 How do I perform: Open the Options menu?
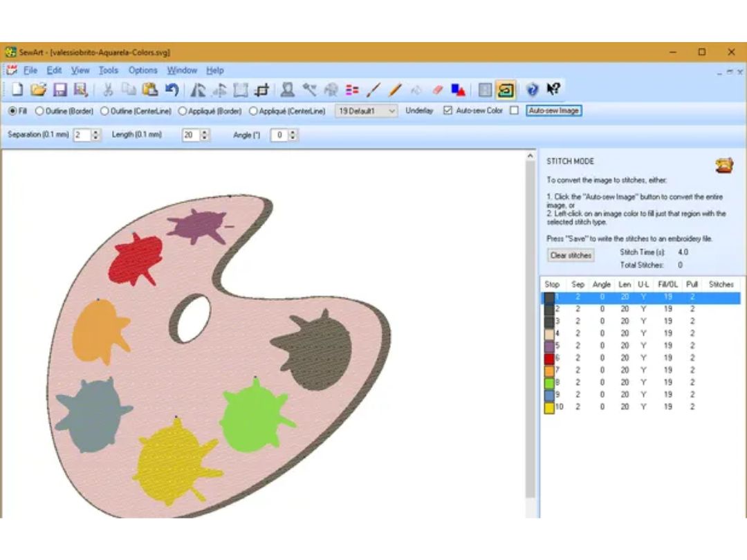pyautogui.click(x=143, y=71)
